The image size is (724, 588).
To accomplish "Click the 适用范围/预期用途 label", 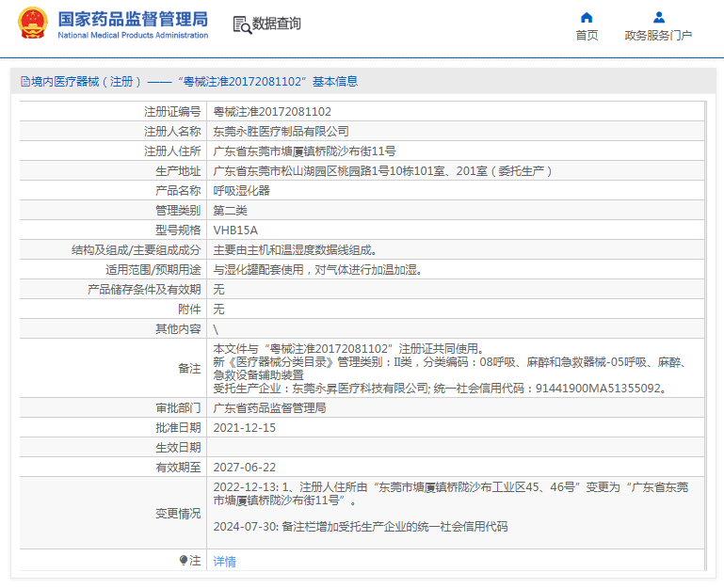I will tap(153, 270).
